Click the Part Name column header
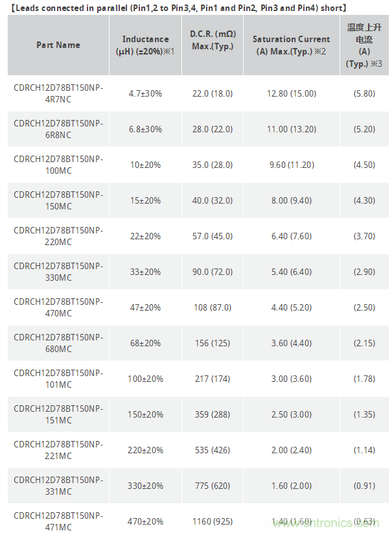The height and width of the screenshot is (533, 392). pyautogui.click(x=58, y=45)
